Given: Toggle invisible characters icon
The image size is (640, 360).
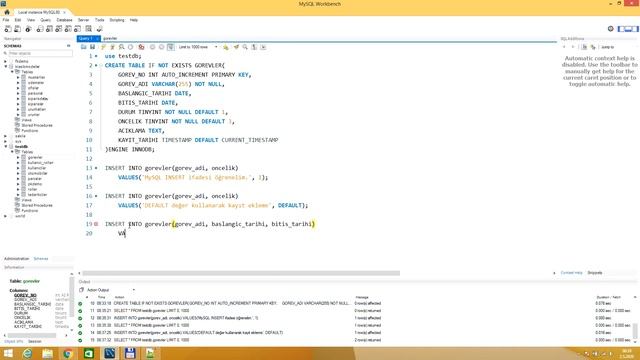Looking at the screenshot, I should tap(254, 47).
